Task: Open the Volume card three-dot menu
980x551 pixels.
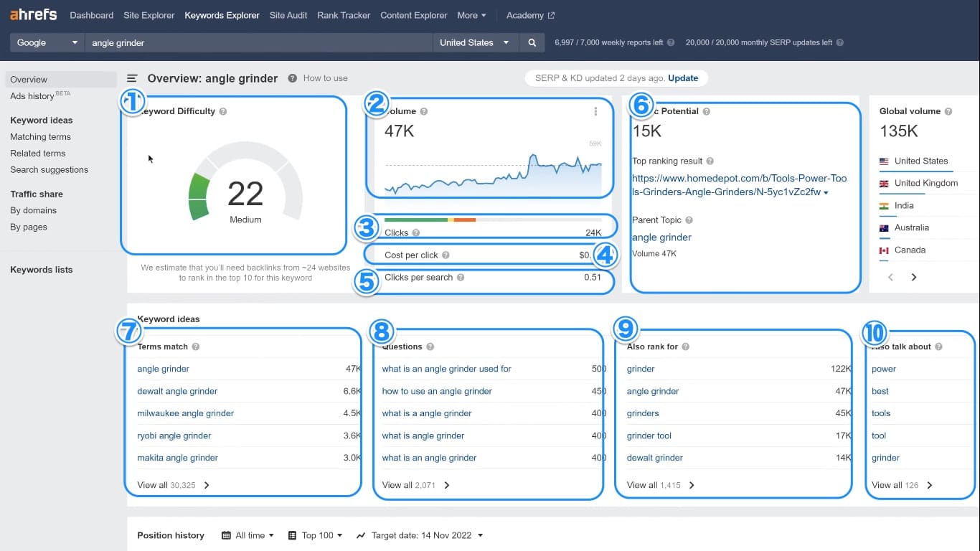Action: (595, 111)
